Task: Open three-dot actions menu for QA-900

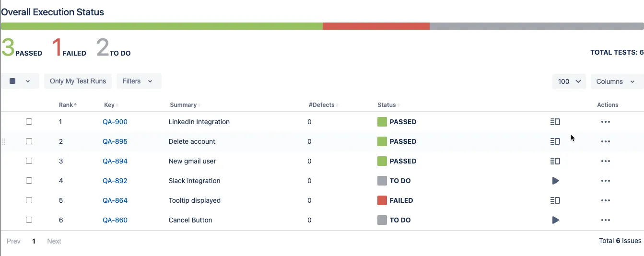Action: (606, 122)
